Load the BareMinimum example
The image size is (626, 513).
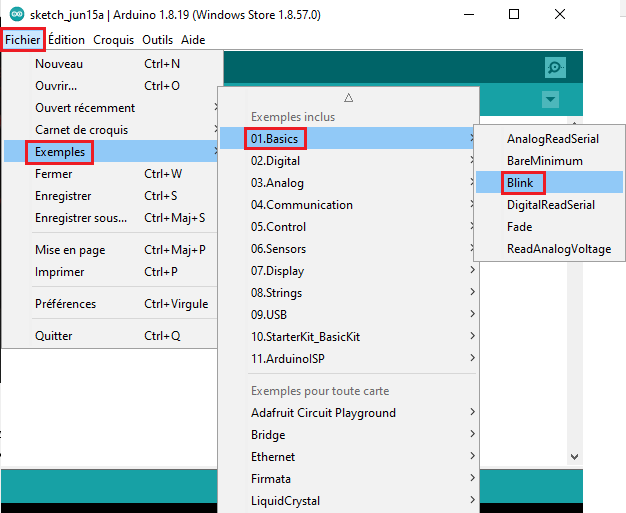[x=549, y=161]
